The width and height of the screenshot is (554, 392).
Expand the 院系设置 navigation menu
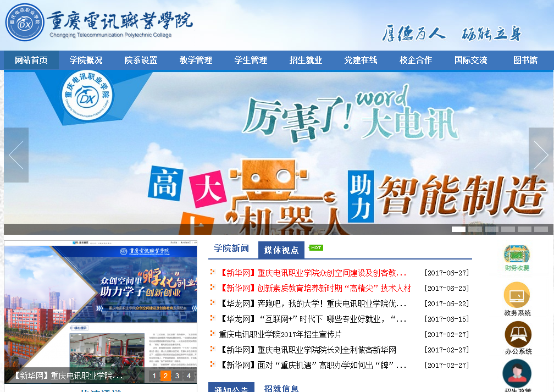point(141,60)
